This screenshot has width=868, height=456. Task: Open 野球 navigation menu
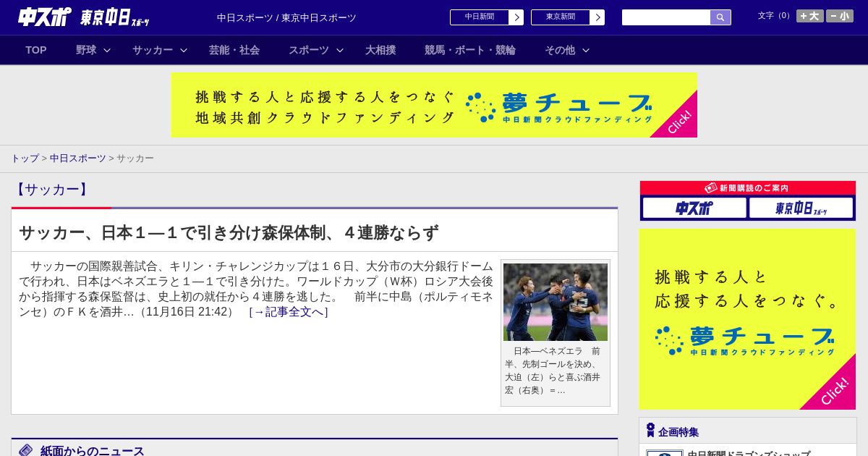point(86,50)
